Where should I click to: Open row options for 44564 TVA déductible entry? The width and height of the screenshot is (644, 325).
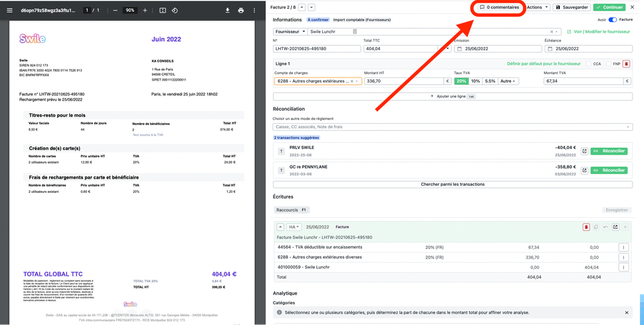pos(623,247)
